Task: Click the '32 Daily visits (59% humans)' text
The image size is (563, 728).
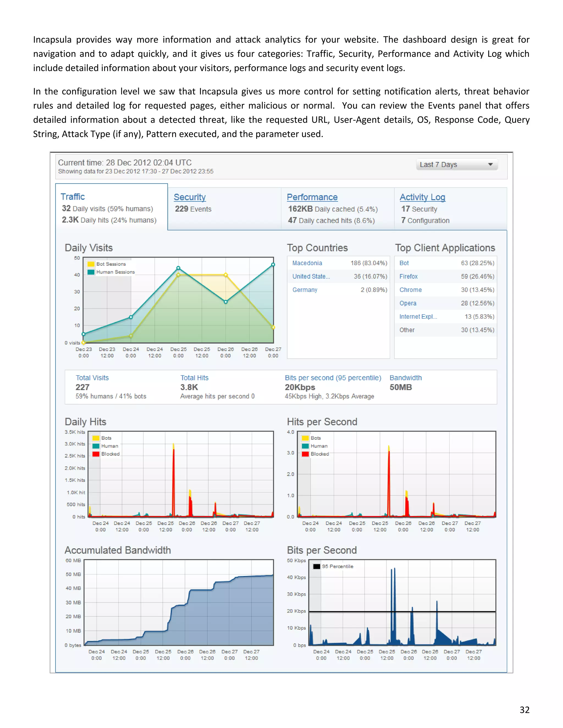Action: point(107,209)
